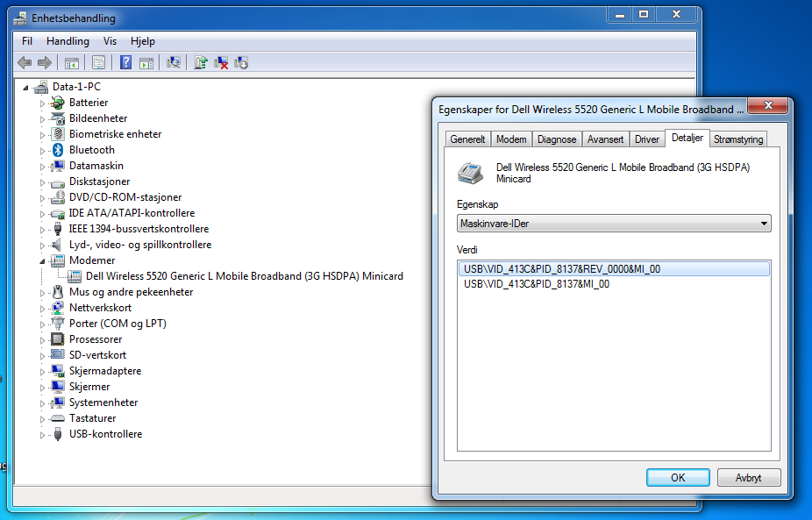
Task: Click the Uninstall device toolbar icon
Action: 221,62
